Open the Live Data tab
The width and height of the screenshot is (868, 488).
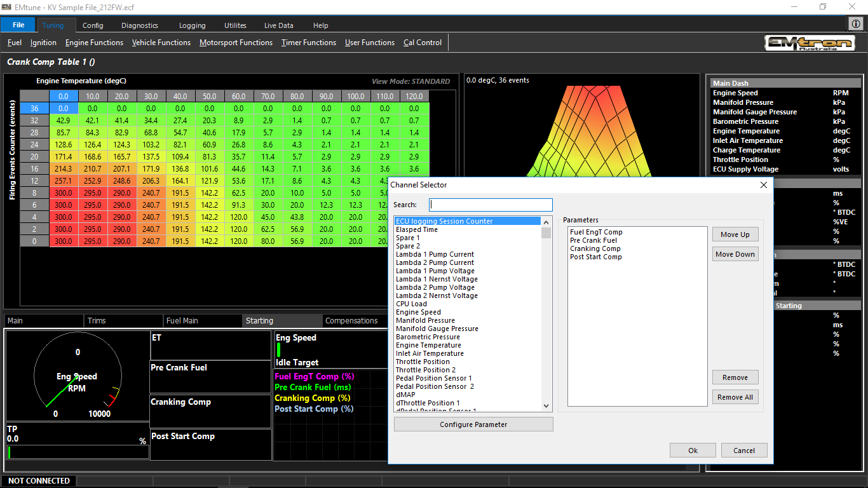pos(278,25)
